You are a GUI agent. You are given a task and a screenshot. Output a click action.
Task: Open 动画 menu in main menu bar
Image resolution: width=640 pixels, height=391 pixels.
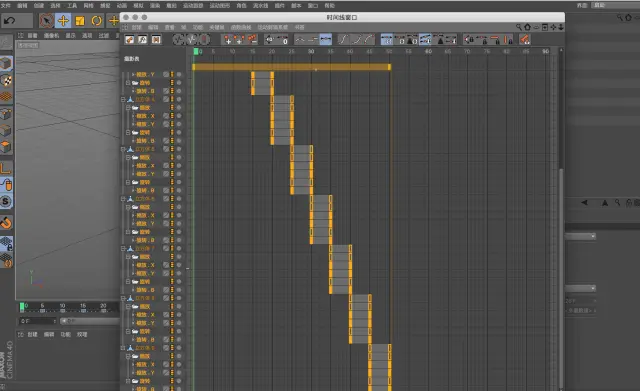tap(122, 5)
